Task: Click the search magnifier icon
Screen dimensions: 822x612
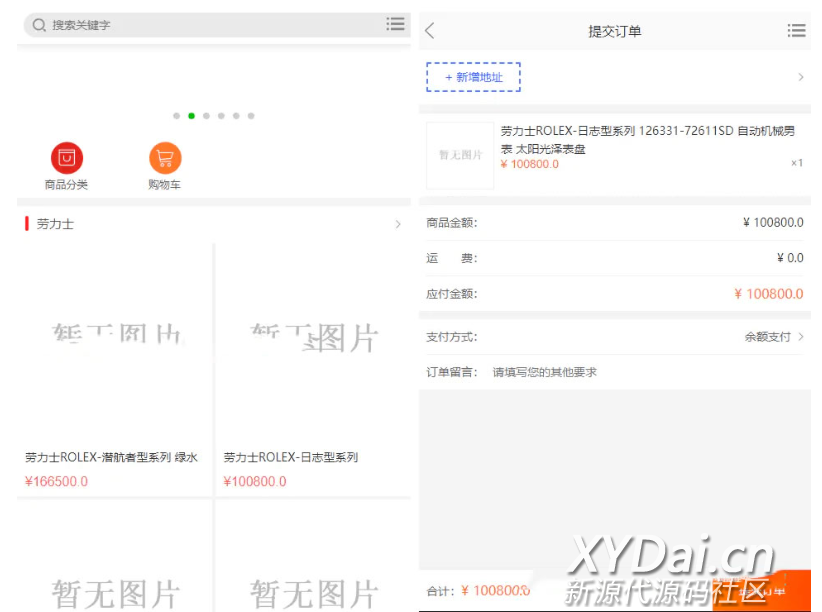Action: (39, 25)
